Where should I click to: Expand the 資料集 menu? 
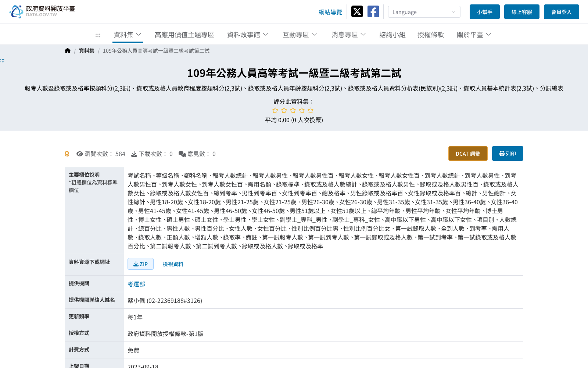[x=128, y=35]
